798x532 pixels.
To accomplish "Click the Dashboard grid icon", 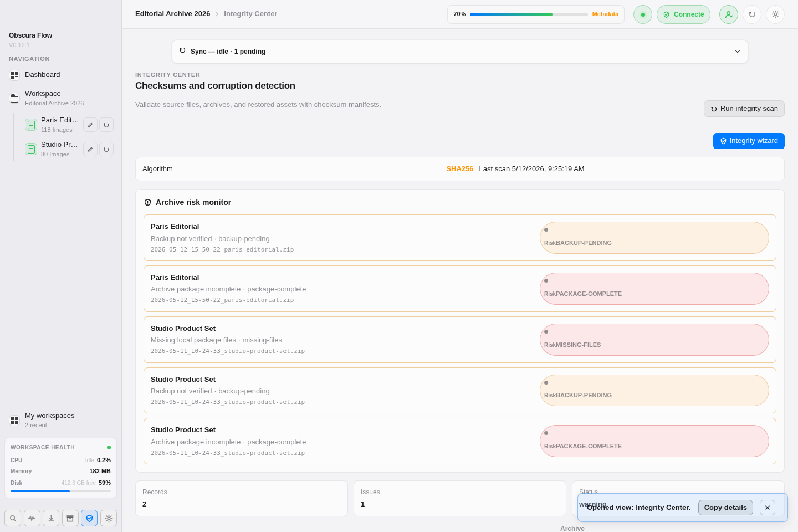I will pos(14,75).
